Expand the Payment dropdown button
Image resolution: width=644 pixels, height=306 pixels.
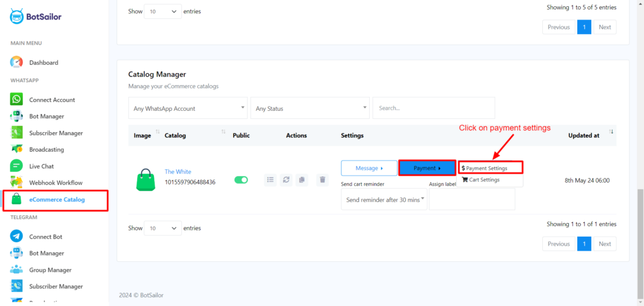tap(427, 168)
